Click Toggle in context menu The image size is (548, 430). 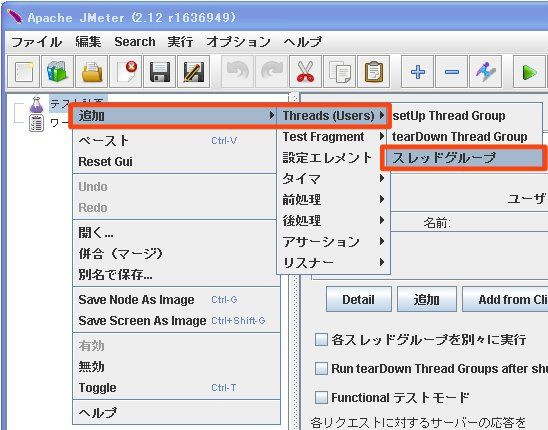(x=175, y=388)
